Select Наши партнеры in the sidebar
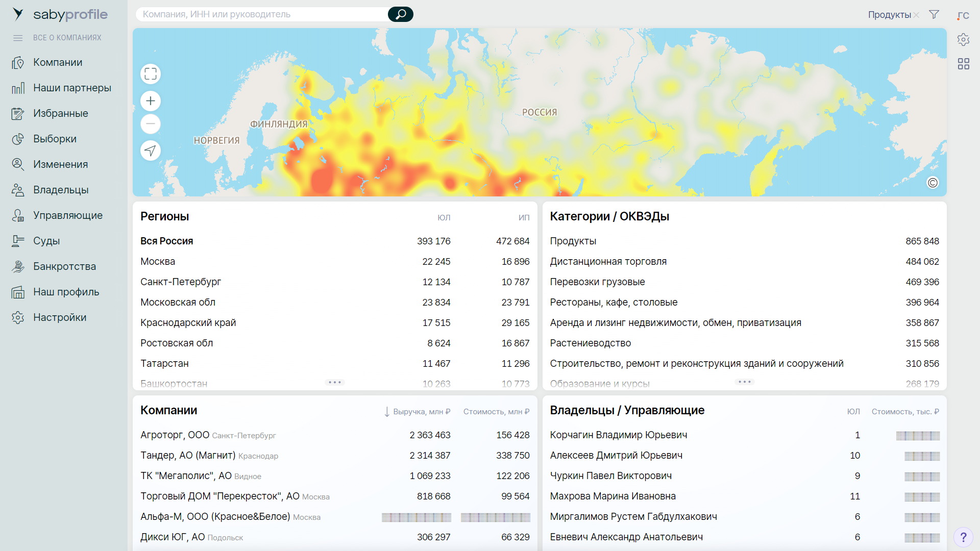Viewport: 980px width, 551px height. [x=71, y=88]
